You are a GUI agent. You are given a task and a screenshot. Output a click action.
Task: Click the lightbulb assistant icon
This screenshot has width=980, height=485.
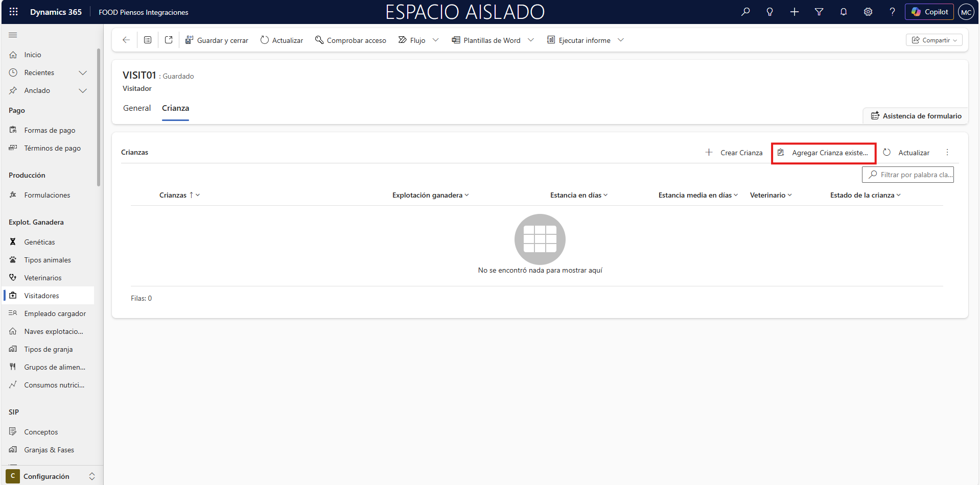point(770,12)
